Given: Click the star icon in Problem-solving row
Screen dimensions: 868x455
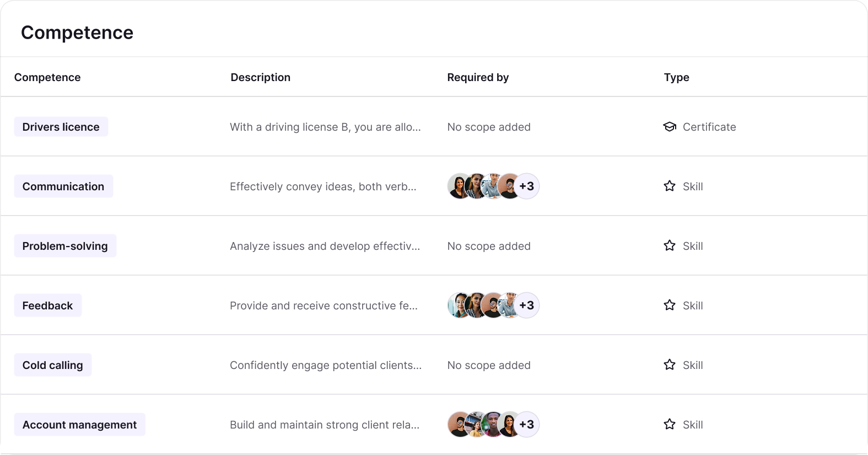Looking at the screenshot, I should [670, 245].
